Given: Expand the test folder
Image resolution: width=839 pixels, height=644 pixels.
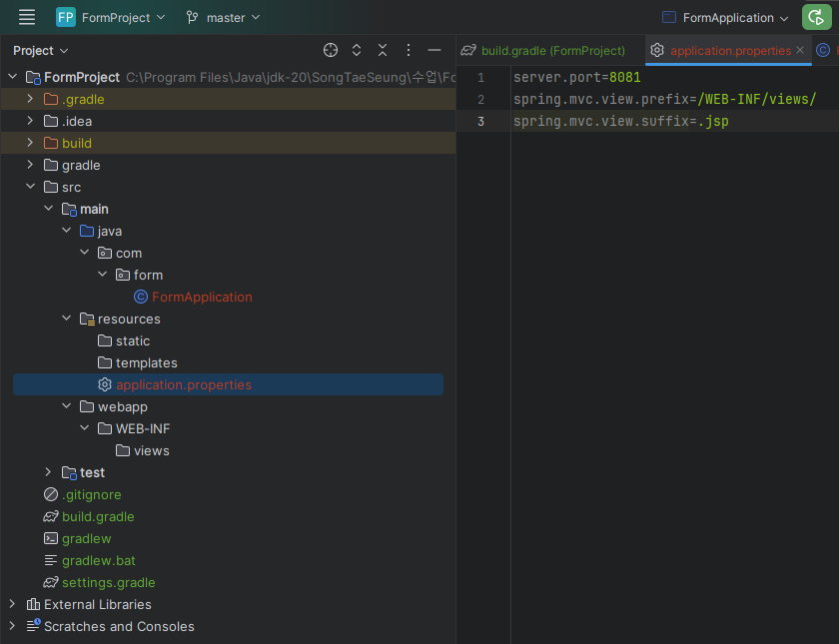Looking at the screenshot, I should coord(48,471).
